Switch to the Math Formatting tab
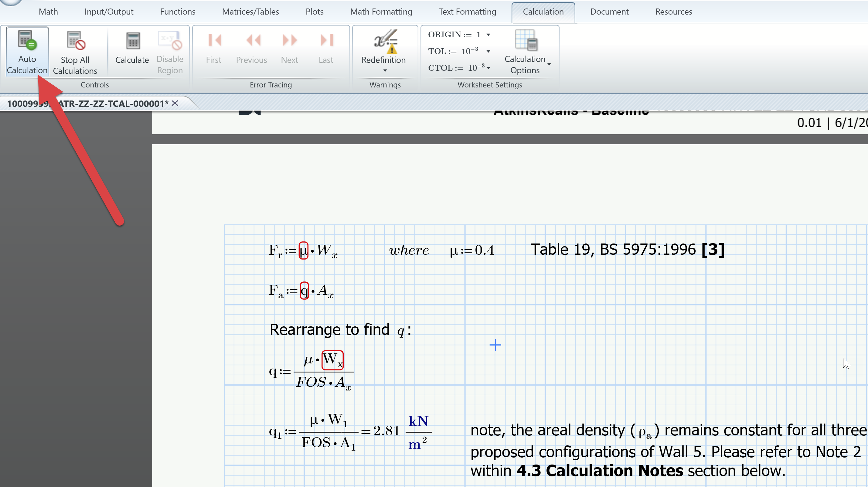This screenshot has height=487, width=868. [381, 12]
